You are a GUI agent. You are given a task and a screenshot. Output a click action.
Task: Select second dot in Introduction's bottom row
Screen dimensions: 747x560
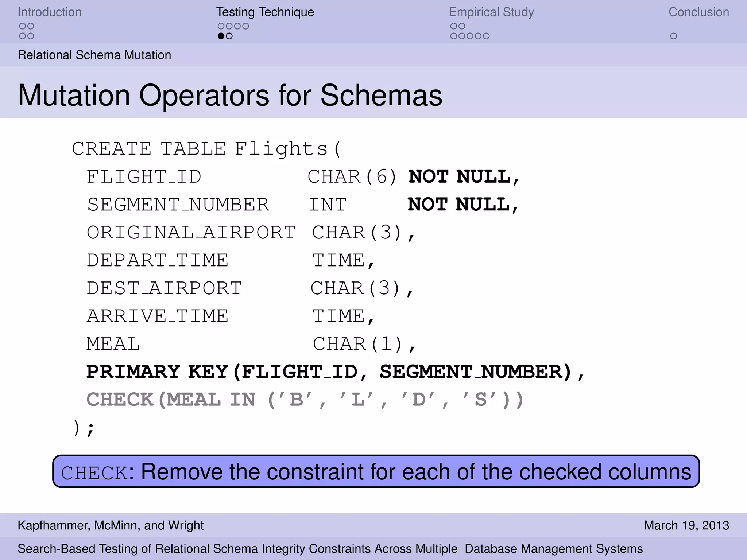tap(31, 36)
